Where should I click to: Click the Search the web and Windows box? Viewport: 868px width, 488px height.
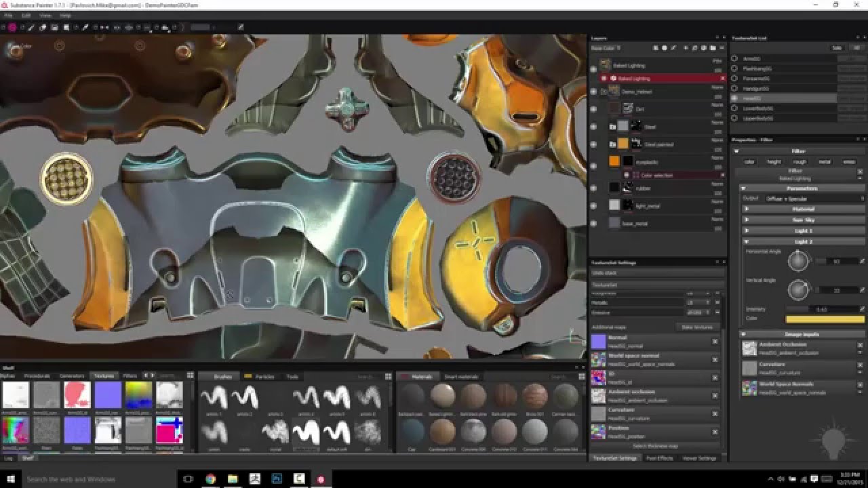point(99,479)
